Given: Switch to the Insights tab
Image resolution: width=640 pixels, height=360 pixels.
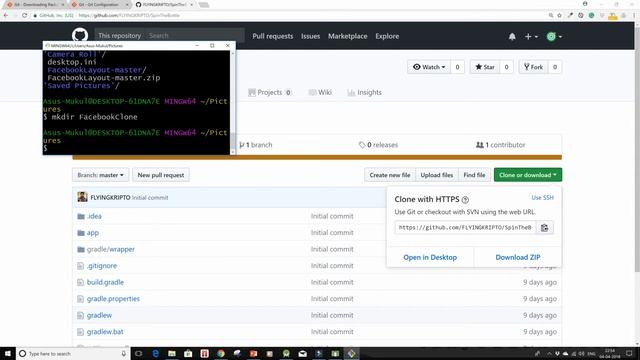Looking at the screenshot, I should 364,93.
